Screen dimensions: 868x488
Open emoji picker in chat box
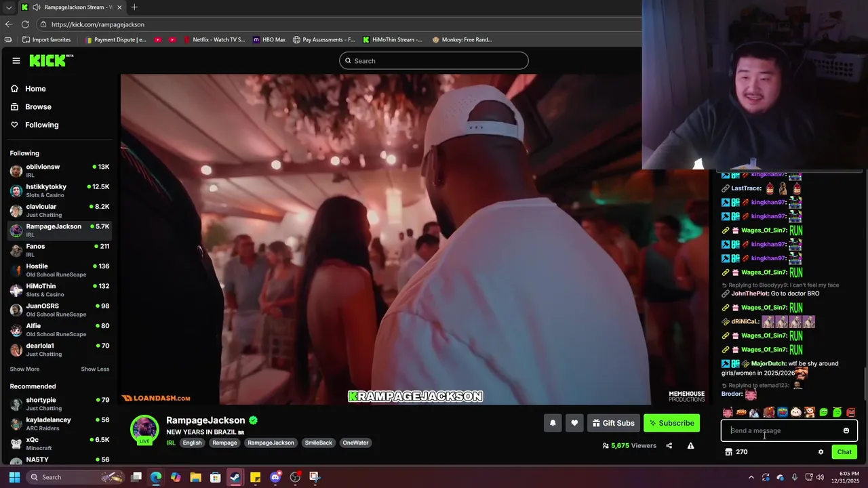(846, 430)
